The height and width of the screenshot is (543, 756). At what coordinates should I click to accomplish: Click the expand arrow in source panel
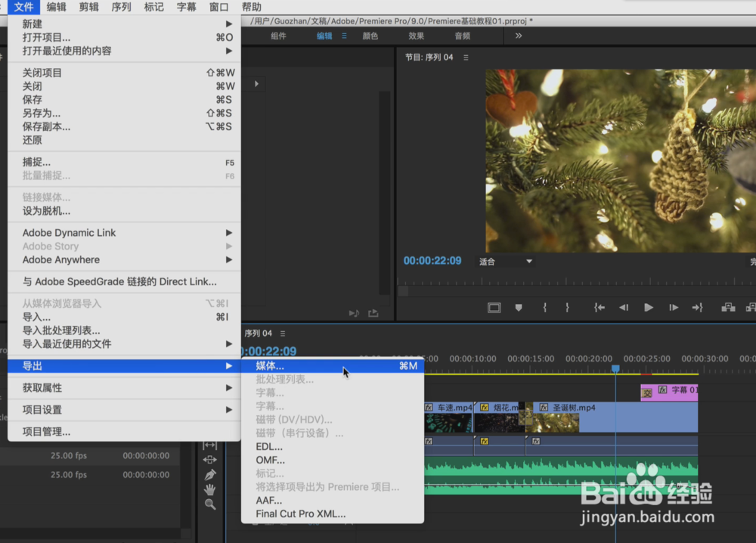point(256,84)
